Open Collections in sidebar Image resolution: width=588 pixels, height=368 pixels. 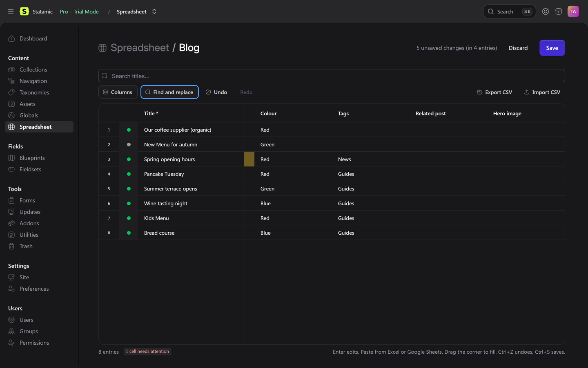(x=39, y=70)
